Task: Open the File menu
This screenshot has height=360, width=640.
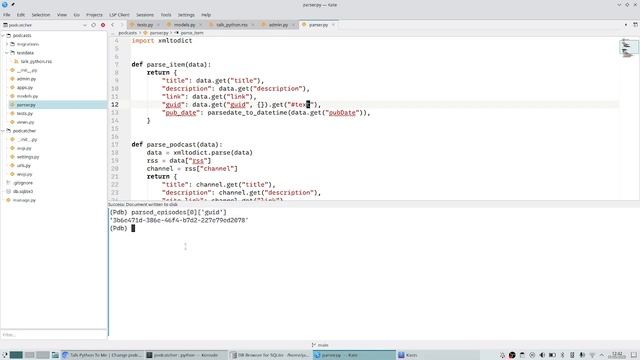Action: [x=7, y=15]
